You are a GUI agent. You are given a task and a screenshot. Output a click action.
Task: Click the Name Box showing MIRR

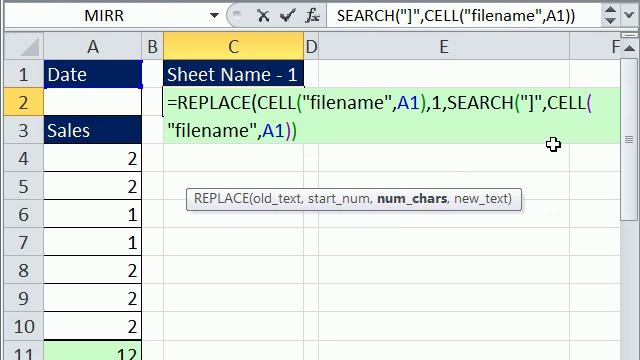click(104, 16)
